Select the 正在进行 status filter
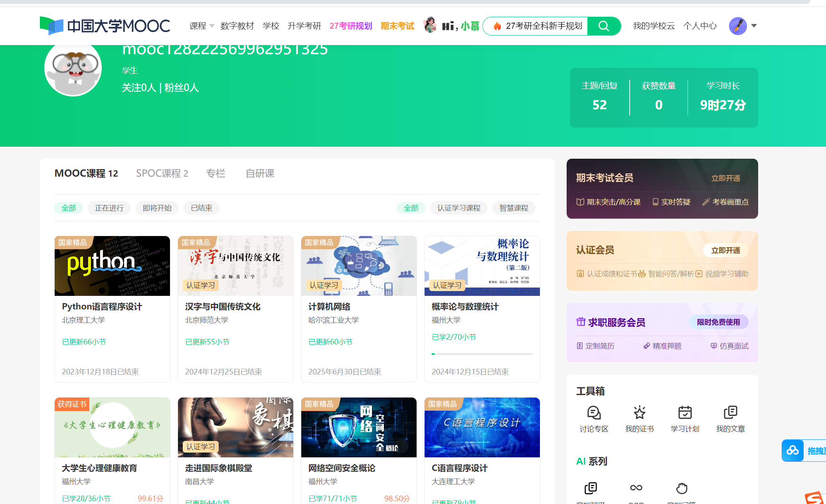 (109, 208)
